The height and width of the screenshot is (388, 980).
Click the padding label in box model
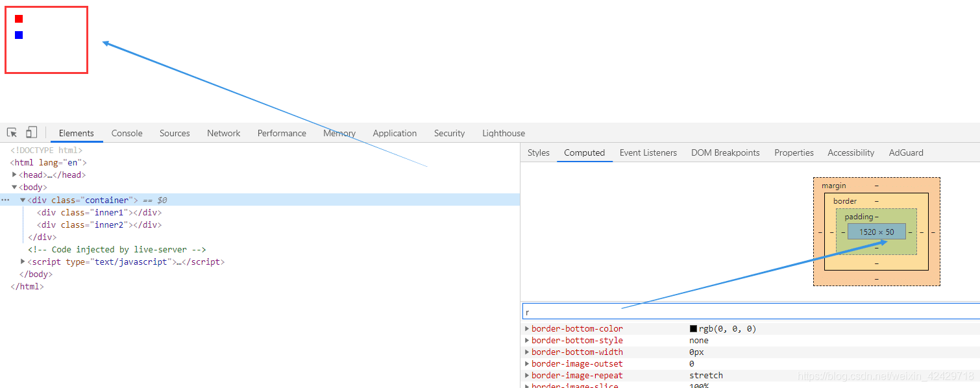858,217
